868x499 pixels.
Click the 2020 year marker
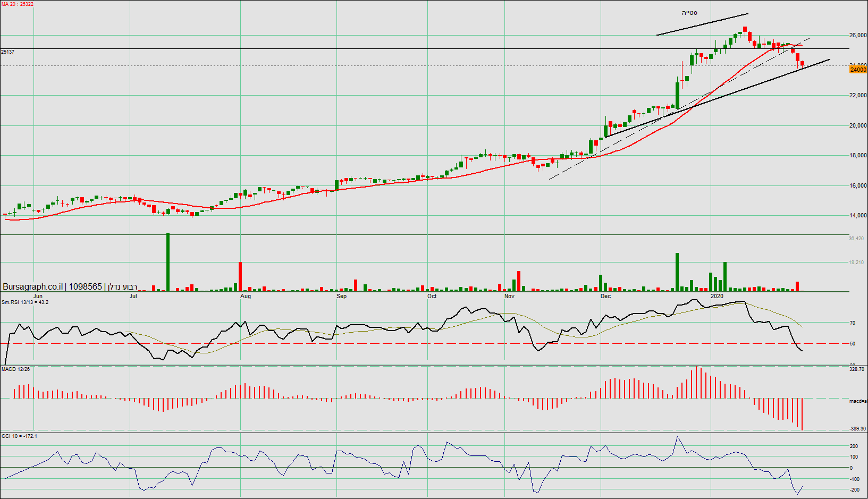coord(717,296)
